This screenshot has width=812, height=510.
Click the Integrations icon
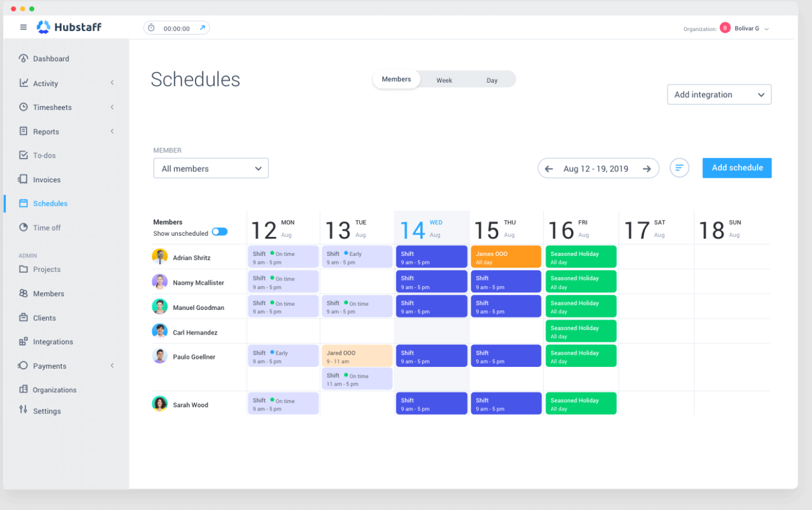[24, 342]
